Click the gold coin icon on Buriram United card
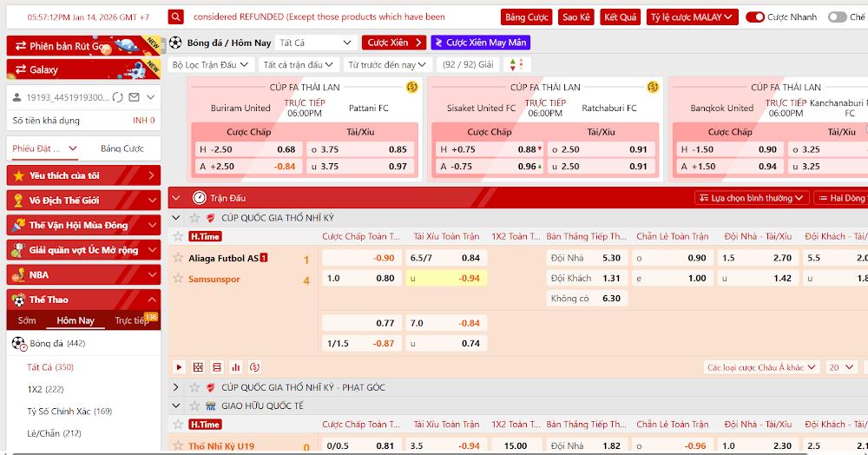Screen dimensions: 868x455 [411, 87]
